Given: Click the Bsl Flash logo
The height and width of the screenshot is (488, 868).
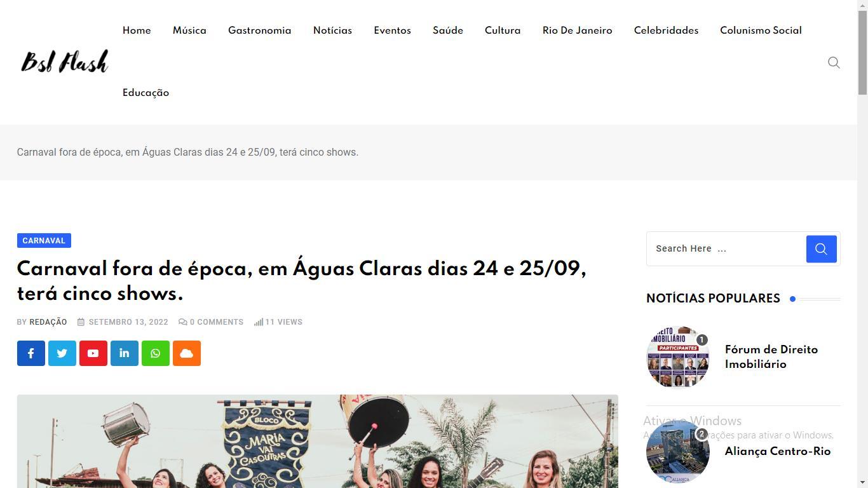Looking at the screenshot, I should [65, 62].
